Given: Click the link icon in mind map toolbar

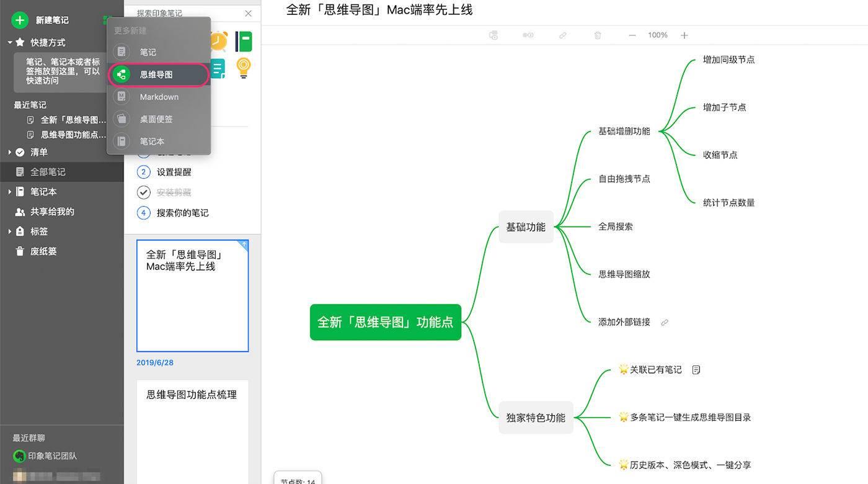Looking at the screenshot, I should (x=563, y=35).
